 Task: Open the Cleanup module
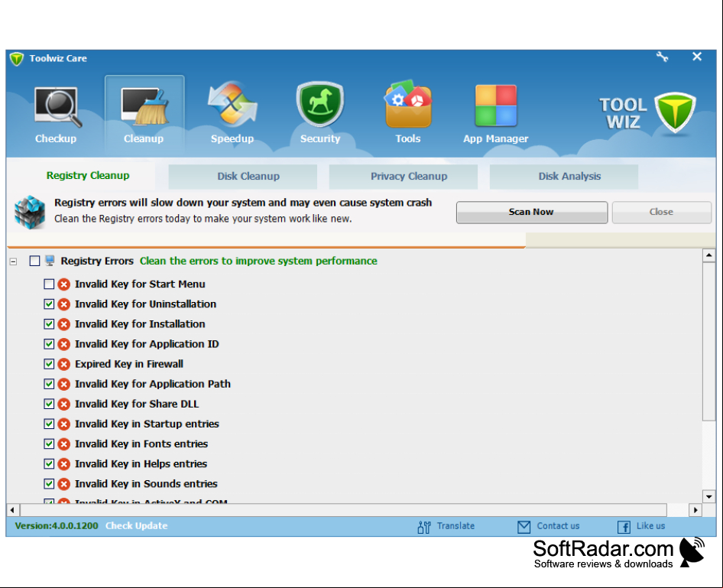pyautogui.click(x=144, y=115)
